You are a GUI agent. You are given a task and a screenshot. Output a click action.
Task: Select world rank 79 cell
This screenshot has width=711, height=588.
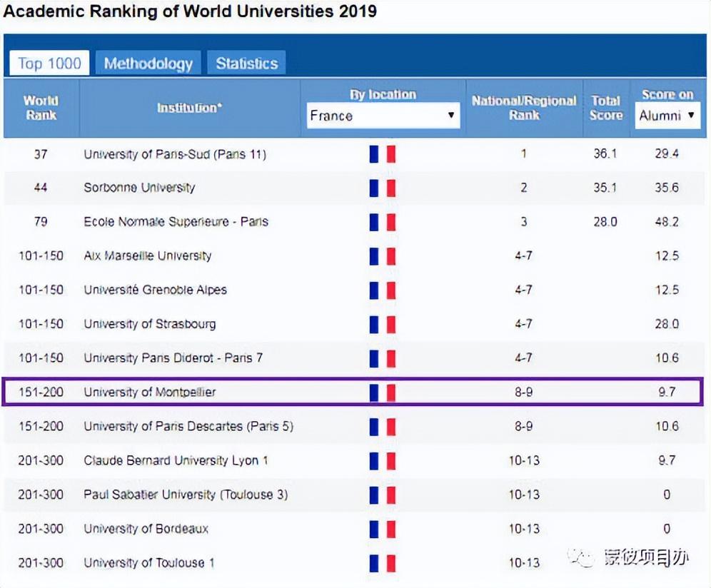41,222
